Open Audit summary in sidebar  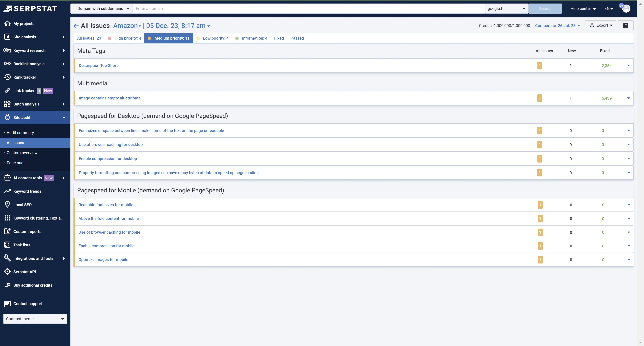point(20,132)
